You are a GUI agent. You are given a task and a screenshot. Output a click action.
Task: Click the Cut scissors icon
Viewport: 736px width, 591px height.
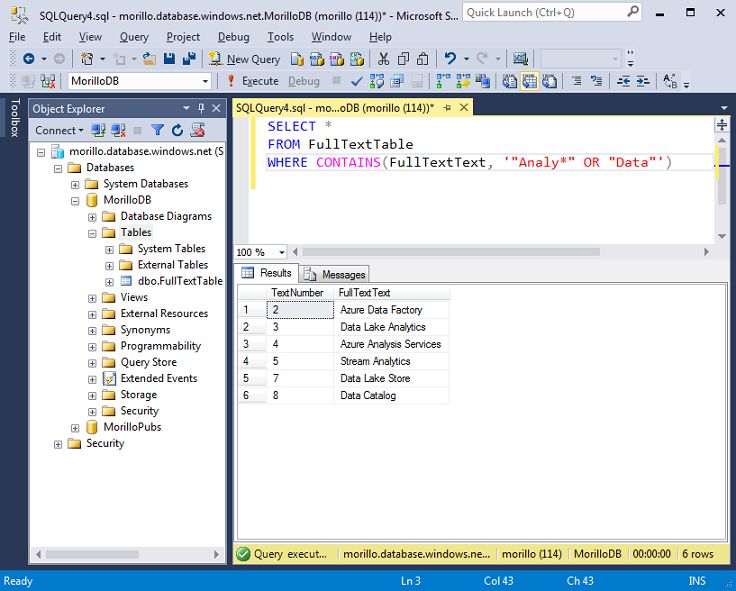click(383, 59)
